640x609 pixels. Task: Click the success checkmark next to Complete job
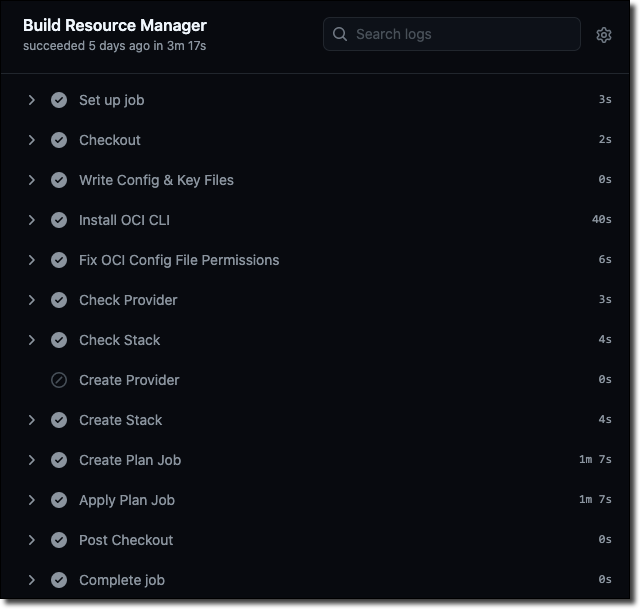59,580
